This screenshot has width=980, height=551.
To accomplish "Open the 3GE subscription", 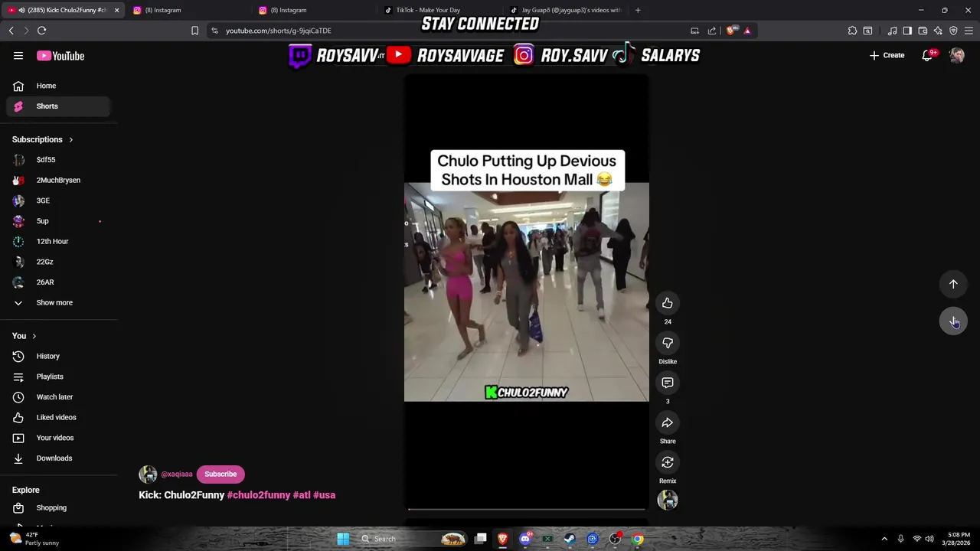I will (x=58, y=201).
